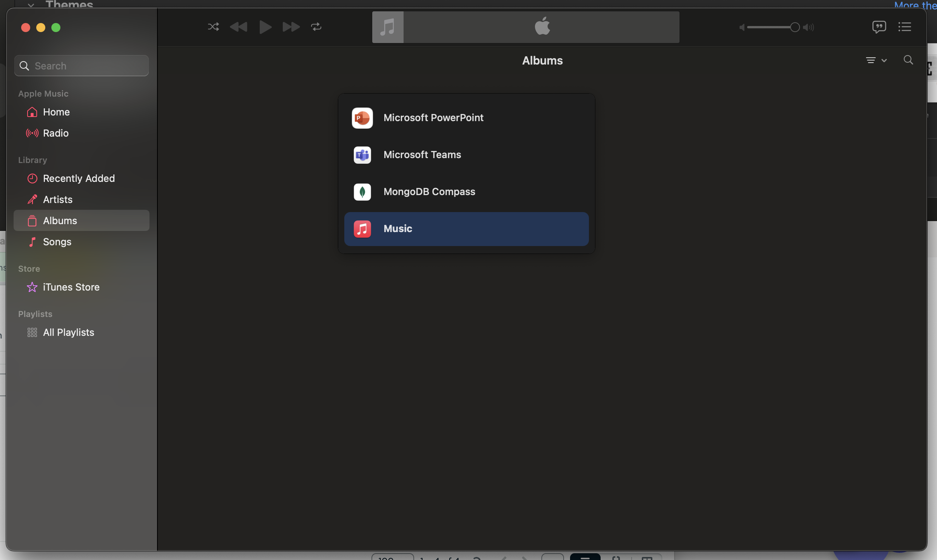The height and width of the screenshot is (560, 937).
Task: Select Recently Added in the Library
Action: [x=79, y=178]
